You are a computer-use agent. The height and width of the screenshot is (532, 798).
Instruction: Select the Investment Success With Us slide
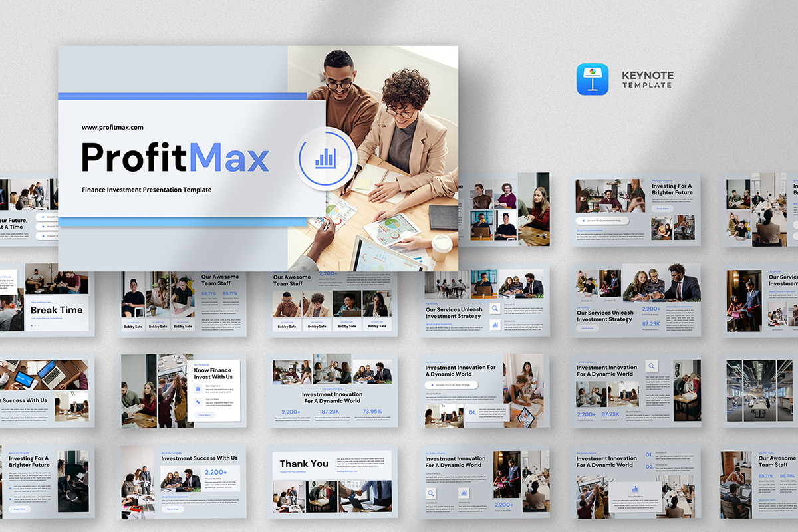pos(184,482)
